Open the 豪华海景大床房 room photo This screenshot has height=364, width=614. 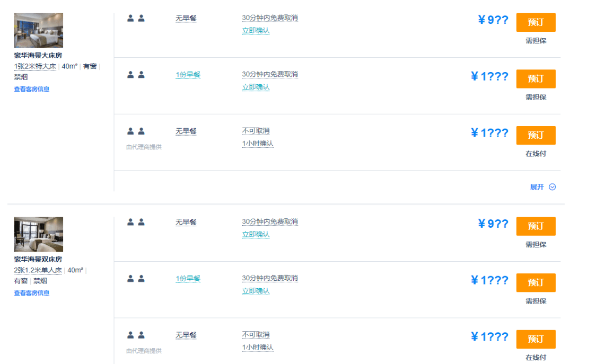[x=38, y=31]
